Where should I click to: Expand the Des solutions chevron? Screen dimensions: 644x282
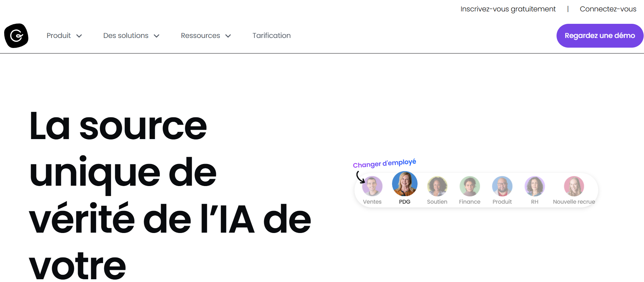click(157, 36)
